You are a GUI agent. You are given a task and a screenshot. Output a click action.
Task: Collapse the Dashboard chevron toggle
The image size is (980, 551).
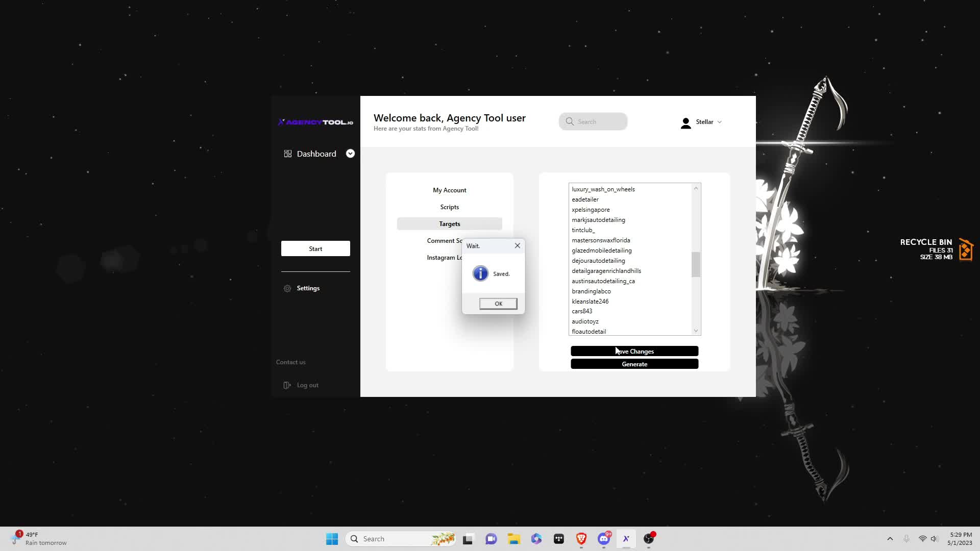click(350, 154)
